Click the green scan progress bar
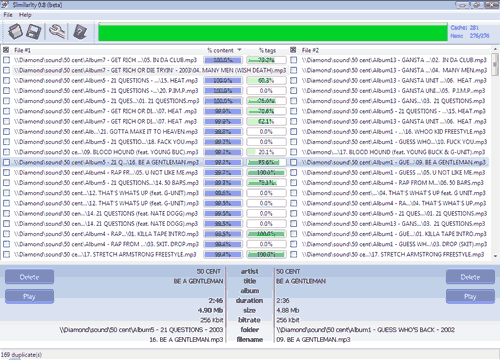500x360 pixels. point(273,32)
